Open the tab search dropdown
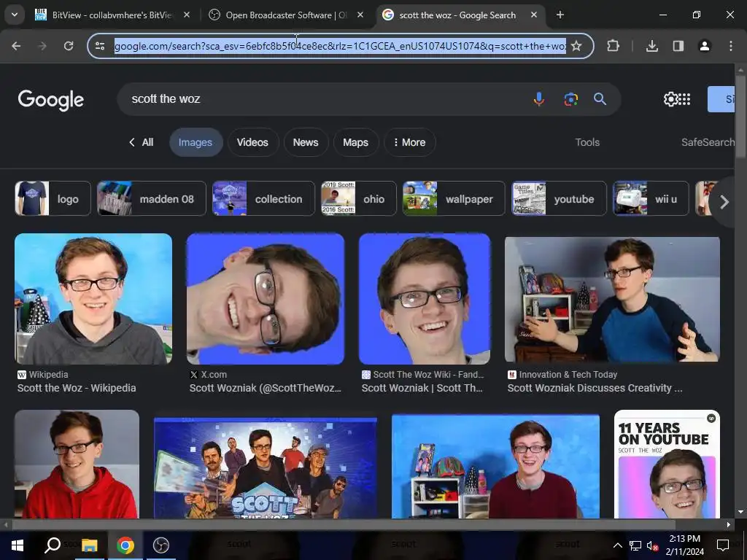This screenshot has width=747, height=560. [15, 15]
